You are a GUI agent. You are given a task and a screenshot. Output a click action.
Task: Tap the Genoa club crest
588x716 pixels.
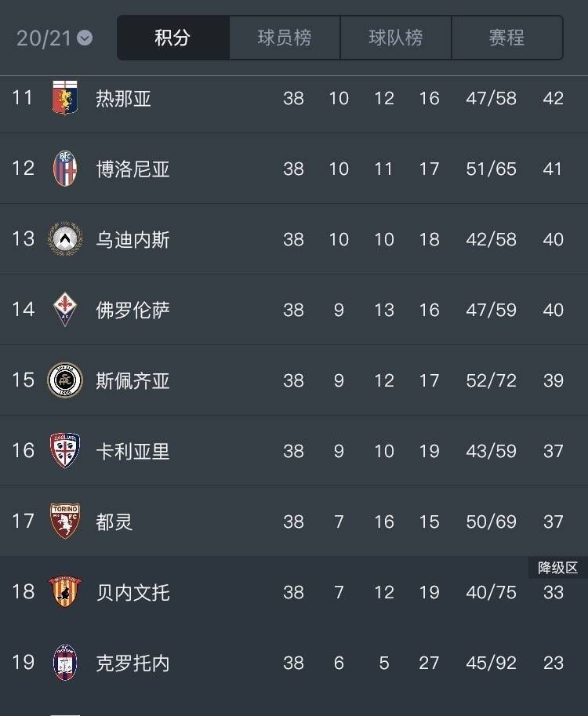tap(65, 98)
